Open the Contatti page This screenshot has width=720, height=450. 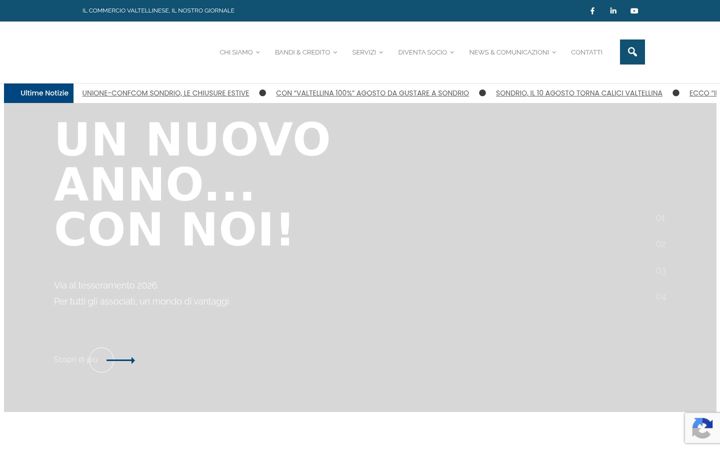coord(586,52)
